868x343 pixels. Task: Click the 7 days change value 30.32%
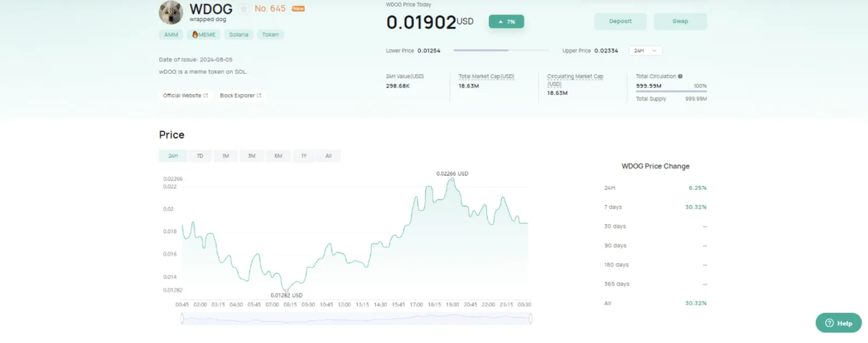click(695, 207)
